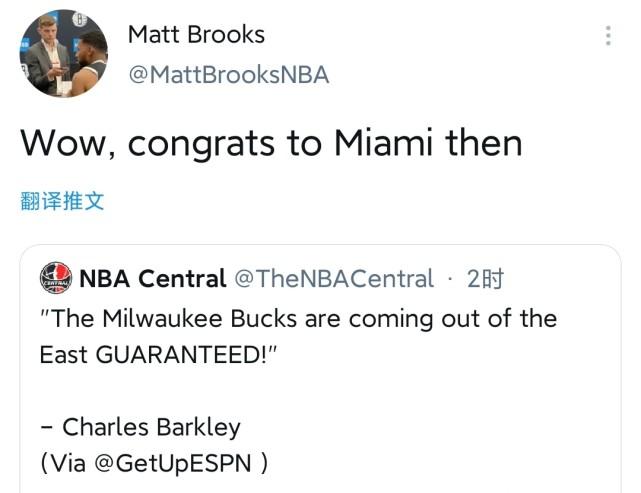Click Matt Brooks' profile avatar photo
The image size is (641, 493).
tap(64, 53)
